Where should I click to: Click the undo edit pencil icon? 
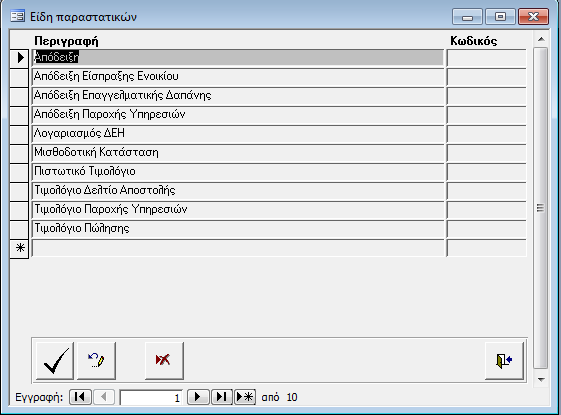tap(96, 360)
